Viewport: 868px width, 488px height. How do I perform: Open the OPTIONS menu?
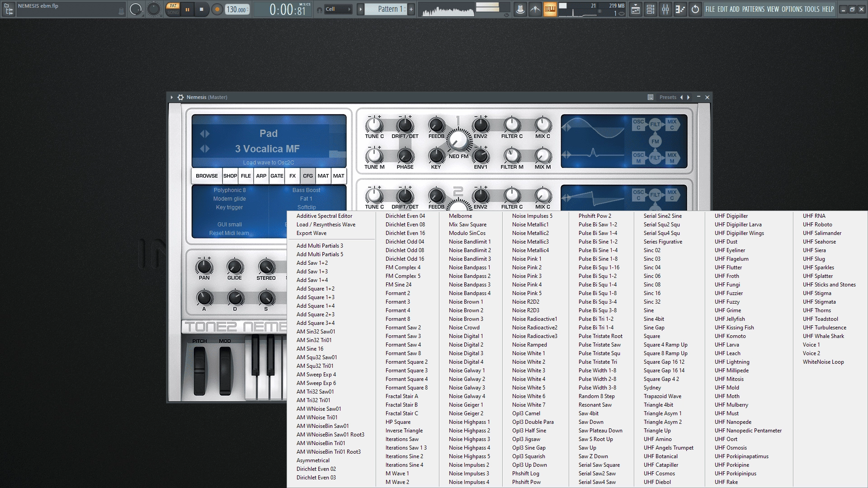pos(792,9)
